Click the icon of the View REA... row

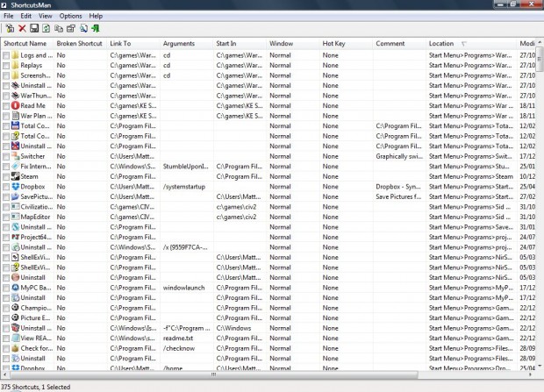[x=15, y=338]
